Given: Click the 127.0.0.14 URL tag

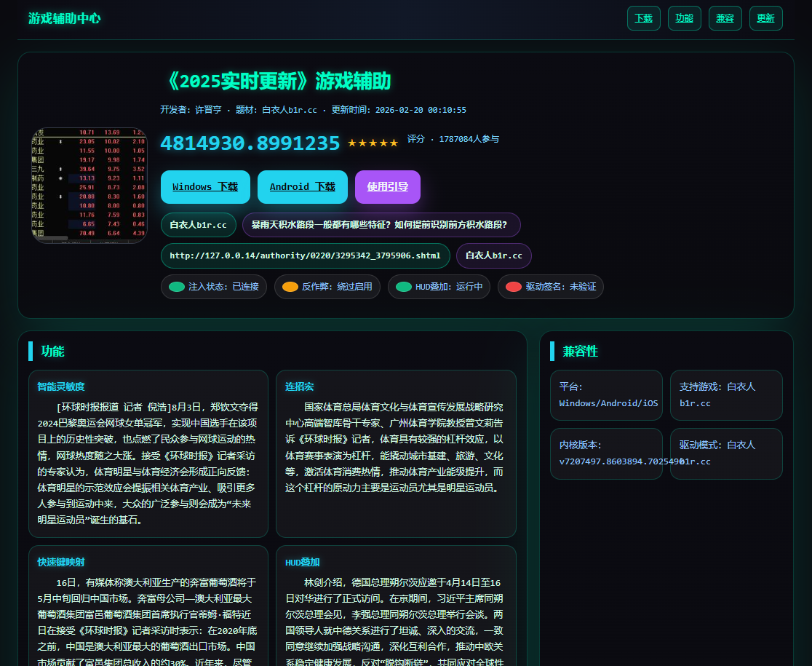Looking at the screenshot, I should click(305, 255).
